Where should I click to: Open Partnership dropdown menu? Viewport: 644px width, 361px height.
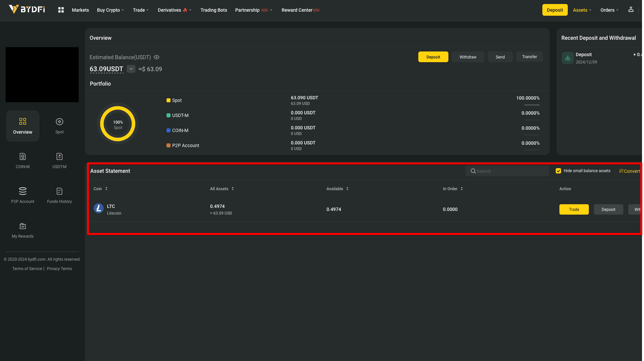click(x=254, y=10)
